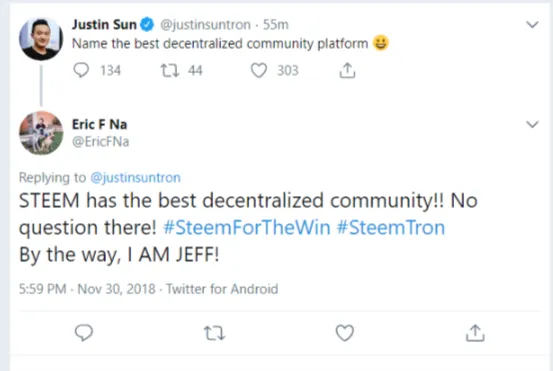
Task: Open @justinsuntron in Replying to line
Action: (135, 177)
